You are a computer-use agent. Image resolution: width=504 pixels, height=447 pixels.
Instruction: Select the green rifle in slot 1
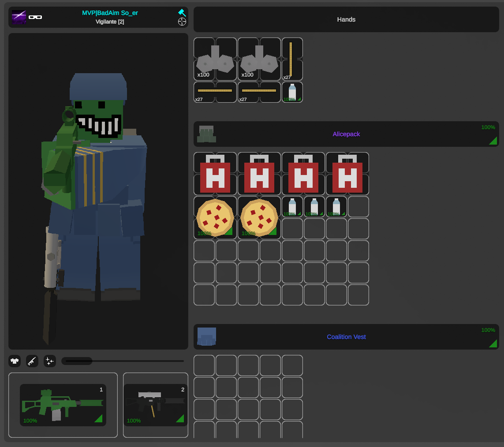point(63,405)
